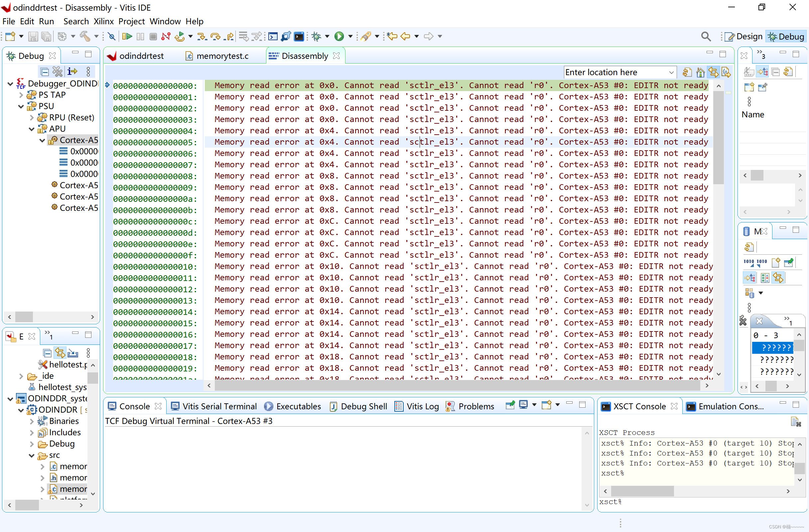Click the Step Over arrow icon
The height and width of the screenshot is (532, 809).
215,36
